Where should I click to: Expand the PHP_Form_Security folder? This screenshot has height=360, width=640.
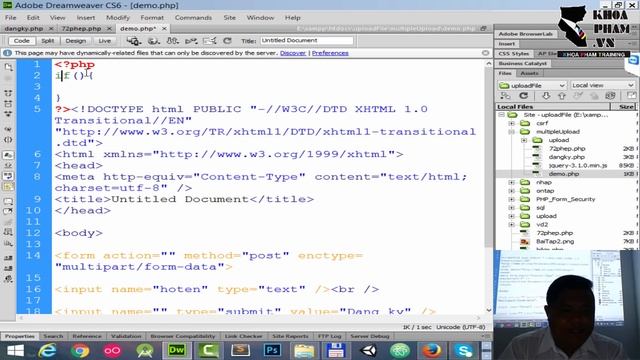[x=511, y=199]
